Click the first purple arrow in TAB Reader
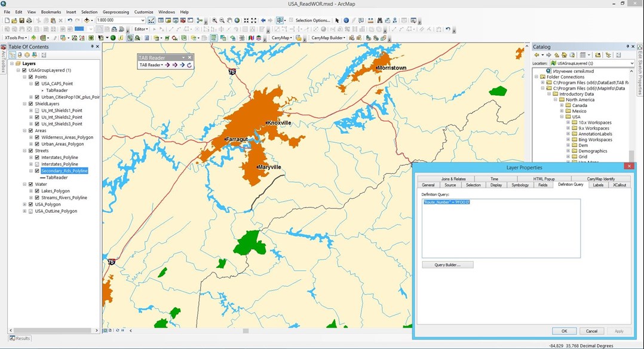644x349 pixels. [x=167, y=65]
